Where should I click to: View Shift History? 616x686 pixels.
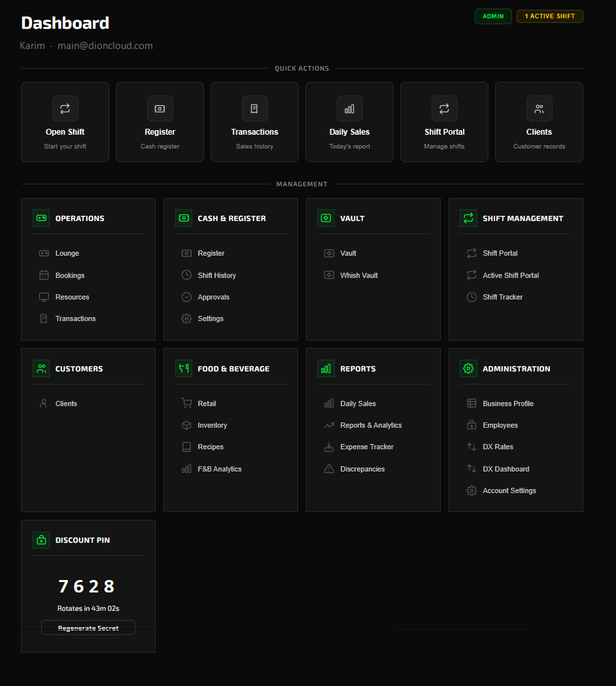[x=217, y=275]
